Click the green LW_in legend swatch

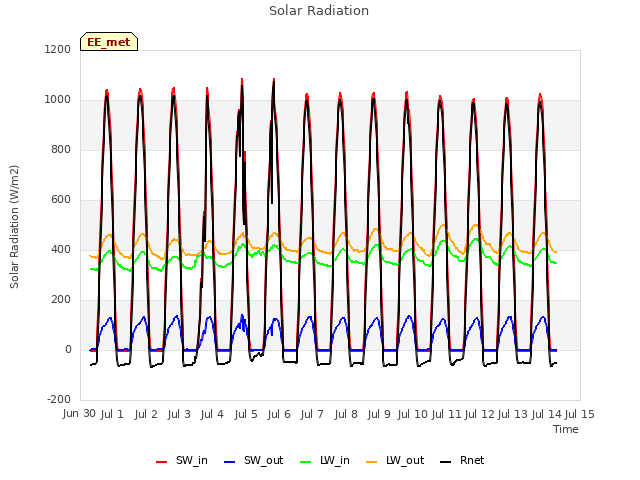pyautogui.click(x=306, y=462)
